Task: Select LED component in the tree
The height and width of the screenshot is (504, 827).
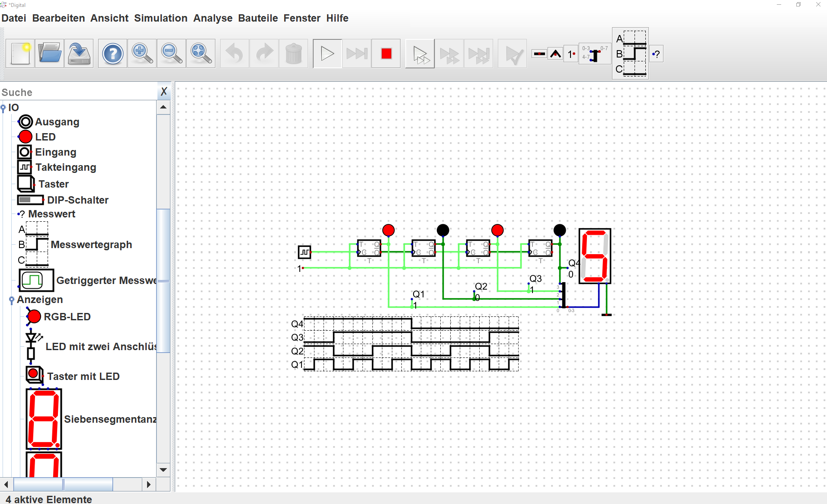Action: pyautogui.click(x=37, y=137)
